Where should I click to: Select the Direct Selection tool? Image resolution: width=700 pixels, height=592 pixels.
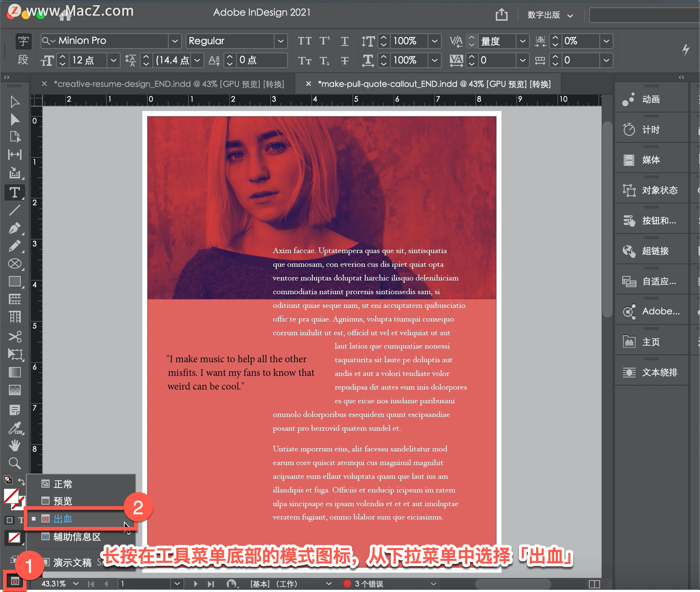15,120
